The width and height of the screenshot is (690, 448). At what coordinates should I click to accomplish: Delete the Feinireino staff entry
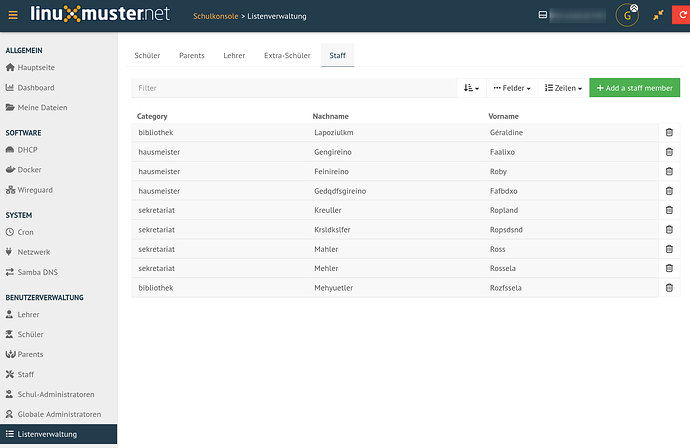[669, 171]
